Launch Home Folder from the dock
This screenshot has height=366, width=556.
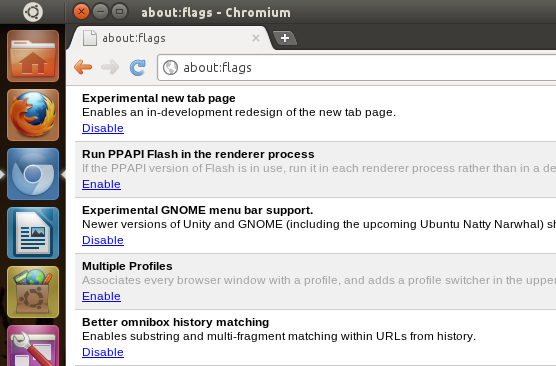click(33, 56)
